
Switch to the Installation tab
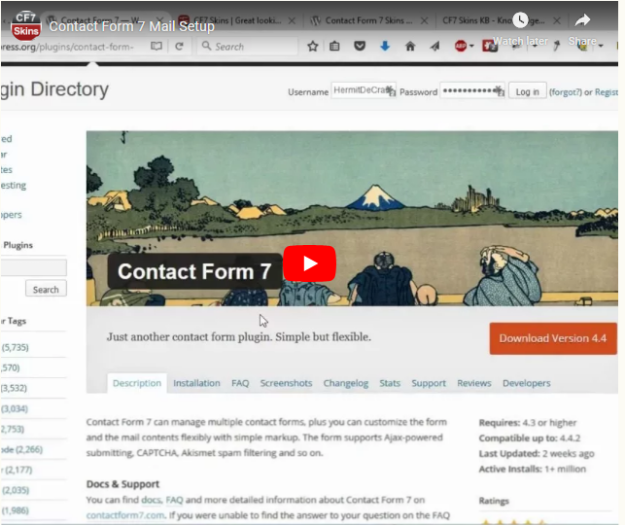point(197,383)
